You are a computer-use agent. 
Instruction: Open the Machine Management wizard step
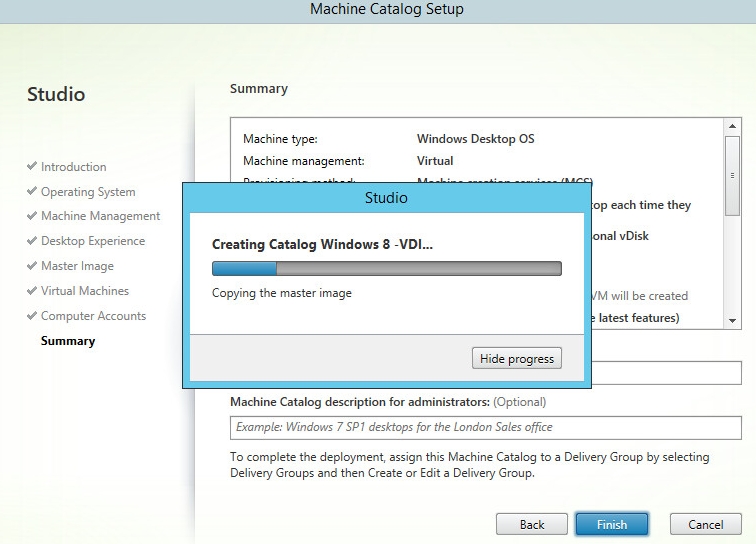coord(100,216)
